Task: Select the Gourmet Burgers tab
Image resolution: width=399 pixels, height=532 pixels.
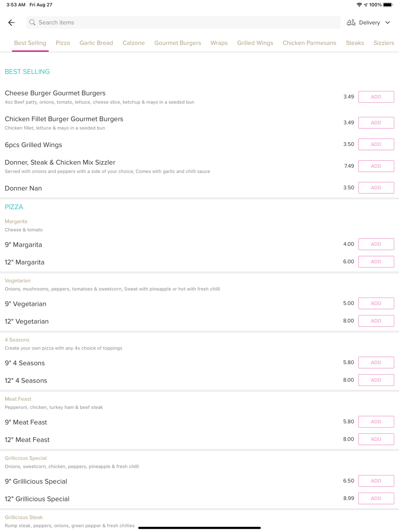Action: (178, 43)
